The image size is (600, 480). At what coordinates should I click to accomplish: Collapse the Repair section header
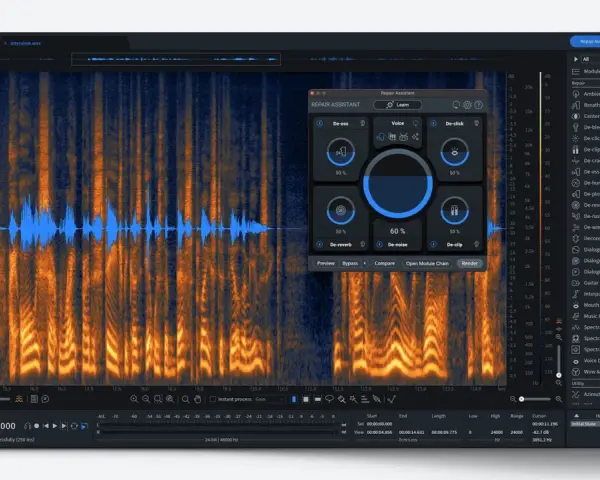coord(586,83)
